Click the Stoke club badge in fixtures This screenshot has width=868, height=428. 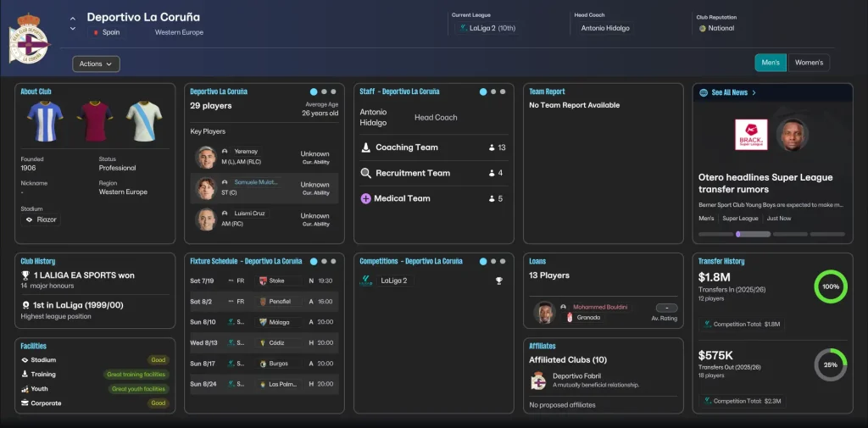(x=264, y=281)
